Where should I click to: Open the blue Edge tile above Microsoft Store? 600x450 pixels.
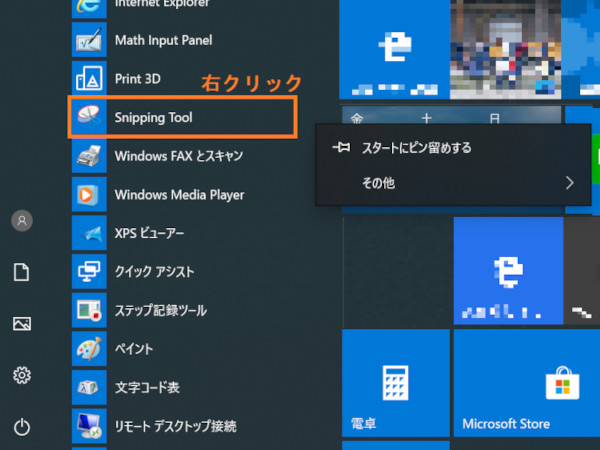click(x=508, y=271)
